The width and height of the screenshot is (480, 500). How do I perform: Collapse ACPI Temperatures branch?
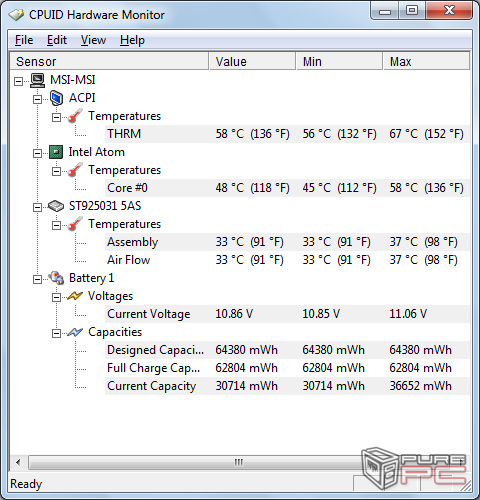[57, 117]
